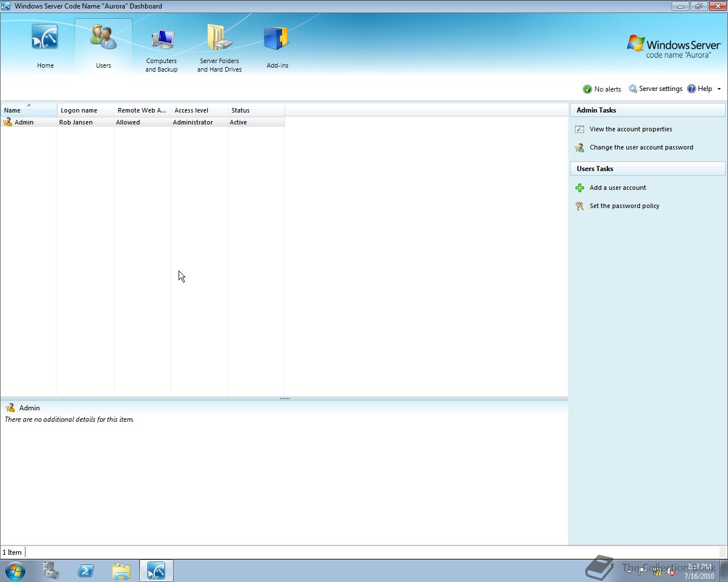Select the Admin user row icon
This screenshot has width=728, height=582.
coord(7,122)
